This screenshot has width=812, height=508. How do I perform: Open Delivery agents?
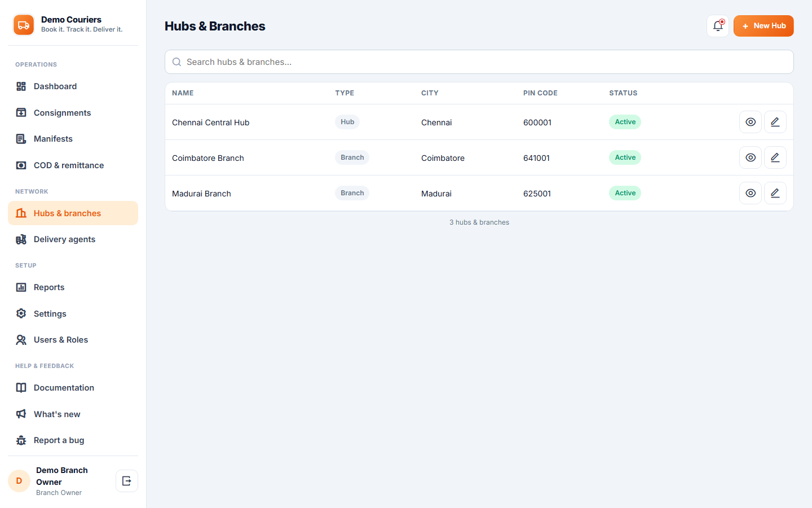pos(73,239)
